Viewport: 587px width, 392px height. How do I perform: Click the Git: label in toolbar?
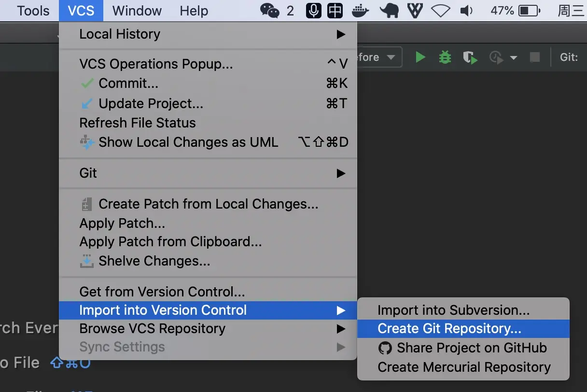(569, 57)
